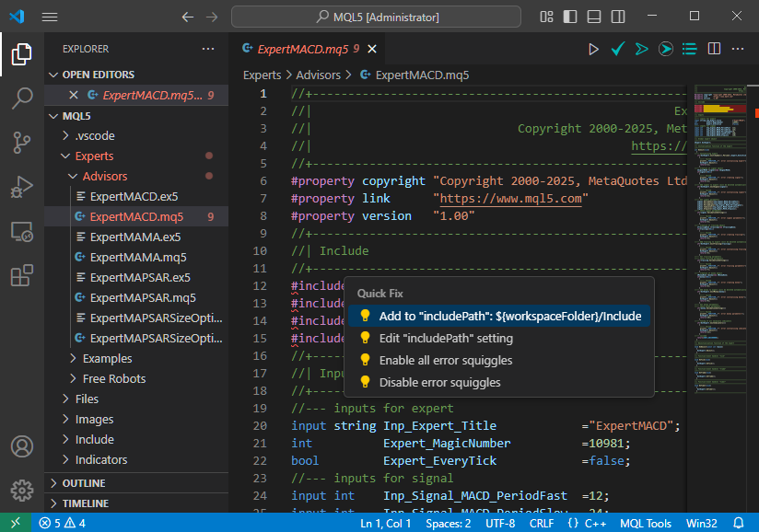Click Advisors in the breadcrumb
The image size is (759, 532).
pyautogui.click(x=318, y=75)
